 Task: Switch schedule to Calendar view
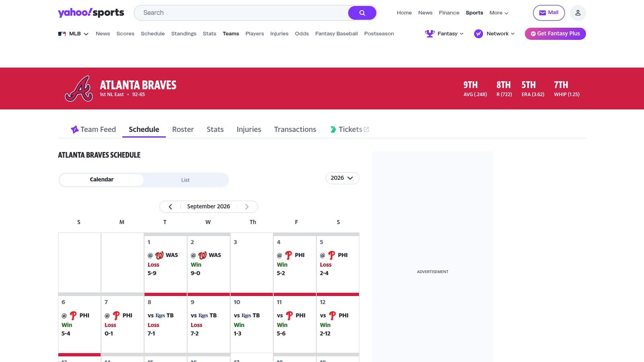[x=101, y=180]
